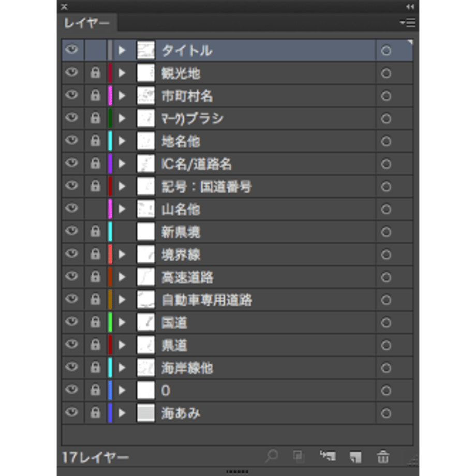Target the 海岸線他 layer circle

386,368
